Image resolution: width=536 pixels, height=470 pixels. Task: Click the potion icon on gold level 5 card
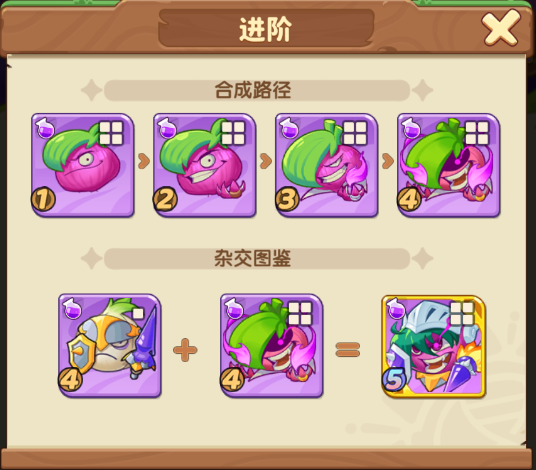pos(396,309)
